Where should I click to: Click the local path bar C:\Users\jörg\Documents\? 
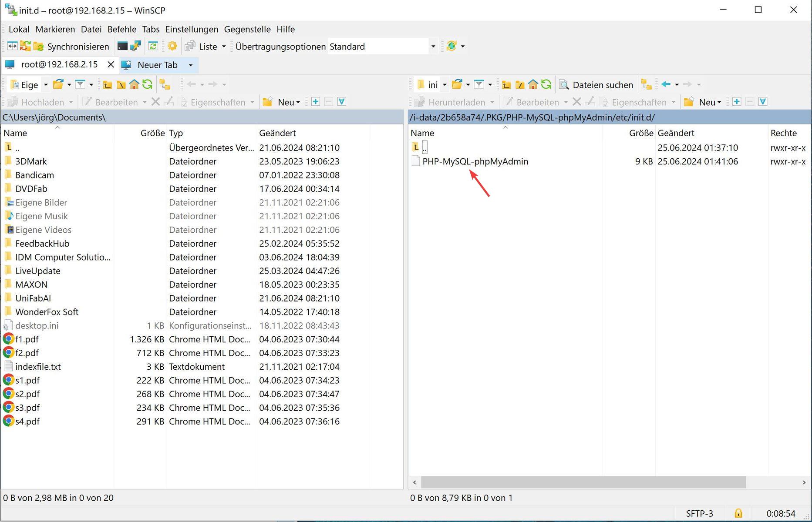click(202, 117)
